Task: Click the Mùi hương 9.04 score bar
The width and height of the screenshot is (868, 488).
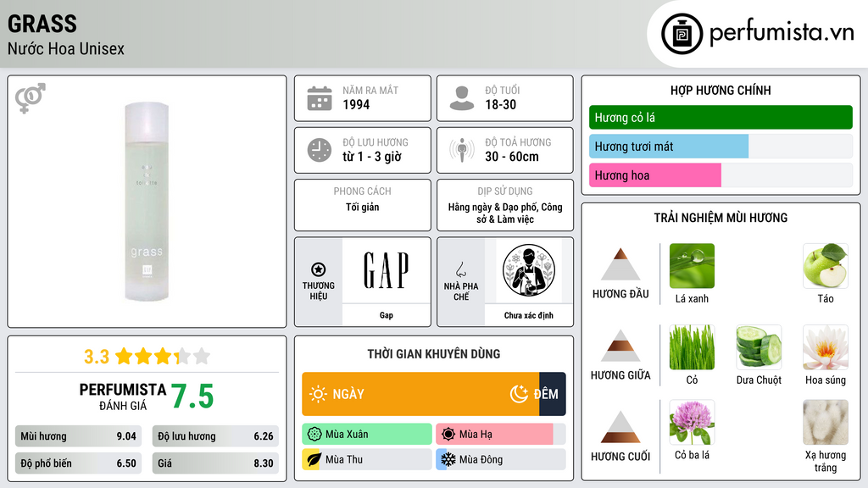Action: pyautogui.click(x=78, y=436)
